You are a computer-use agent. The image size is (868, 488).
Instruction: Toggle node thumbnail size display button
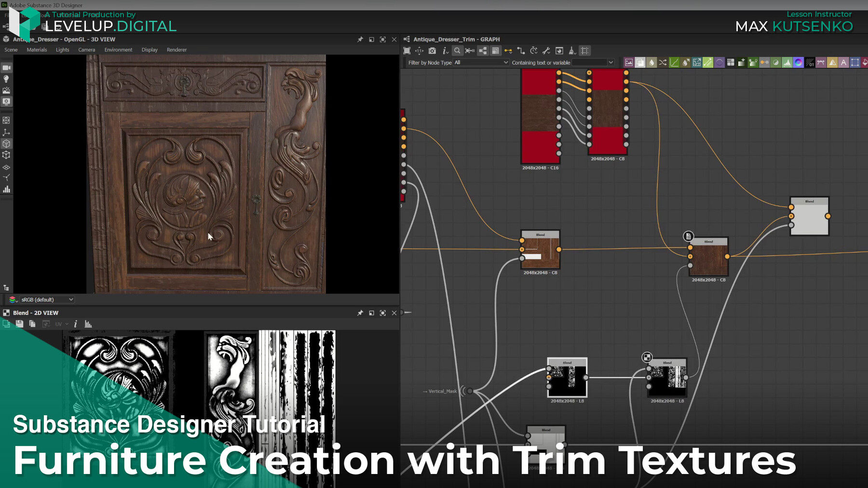495,51
